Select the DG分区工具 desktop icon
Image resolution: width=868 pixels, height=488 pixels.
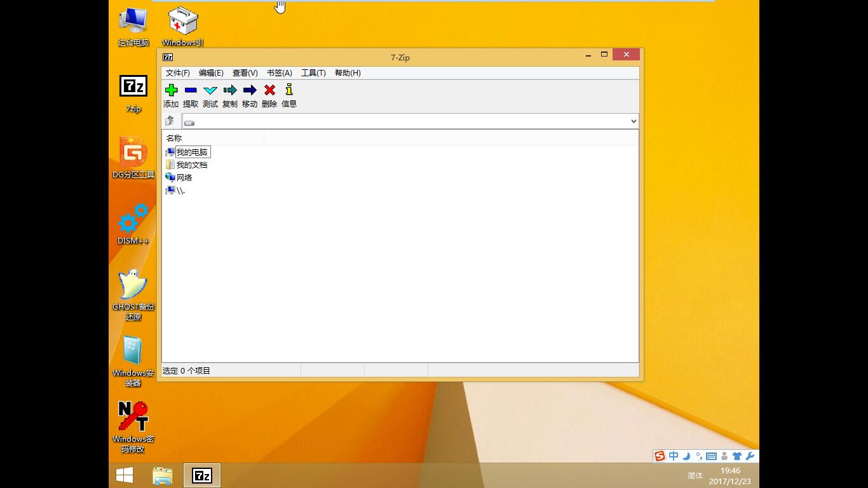point(133,158)
